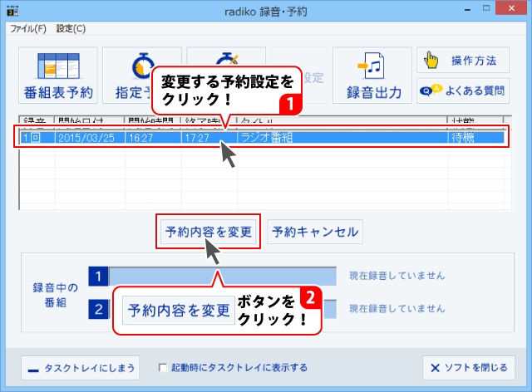Click the 予約キャンセル button

315,232
